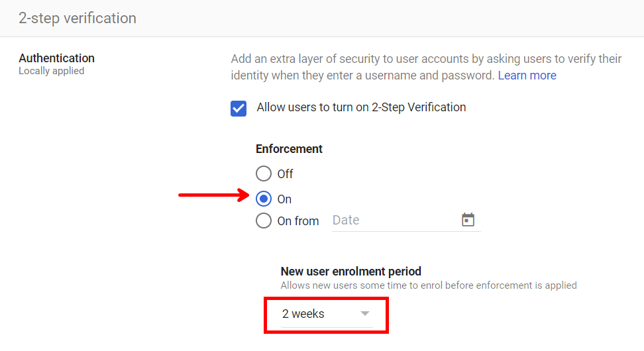The image size is (644, 351).
Task: Click the Allows new users some time description
Action: (428, 285)
